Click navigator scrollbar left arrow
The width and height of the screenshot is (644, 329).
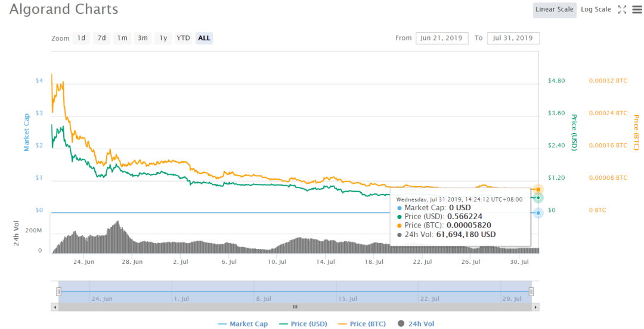(x=55, y=307)
